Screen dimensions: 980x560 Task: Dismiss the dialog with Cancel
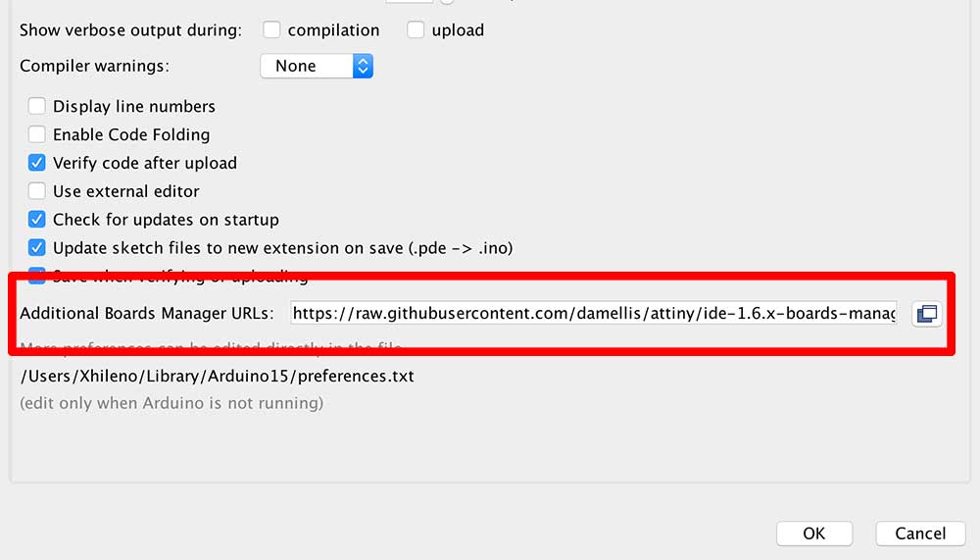920,534
